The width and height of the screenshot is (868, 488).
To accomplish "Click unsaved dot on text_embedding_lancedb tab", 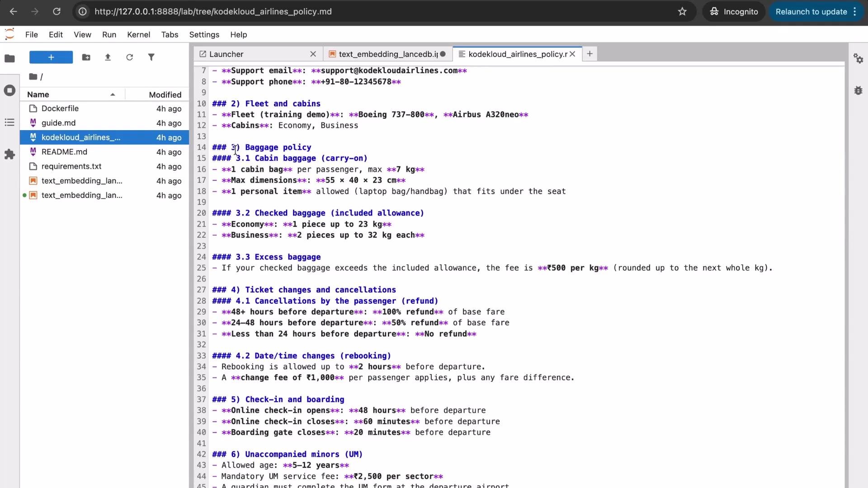I will 443,54.
